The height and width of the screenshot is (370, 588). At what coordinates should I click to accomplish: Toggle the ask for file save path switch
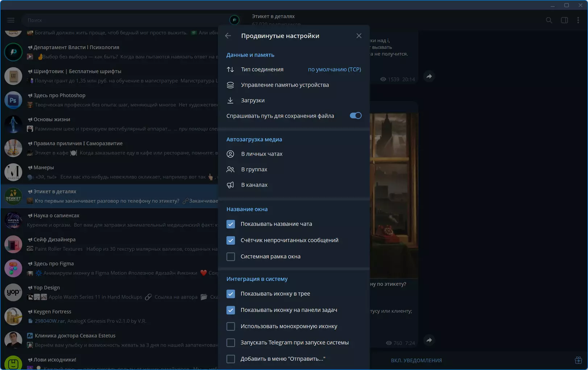[x=355, y=116]
